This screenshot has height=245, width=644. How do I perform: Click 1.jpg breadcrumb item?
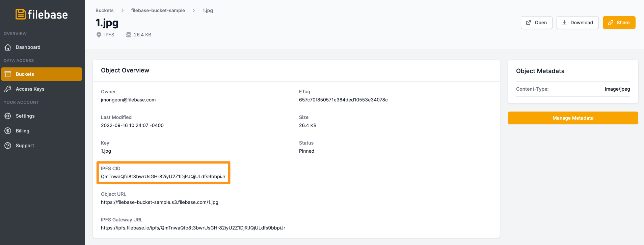pyautogui.click(x=208, y=10)
